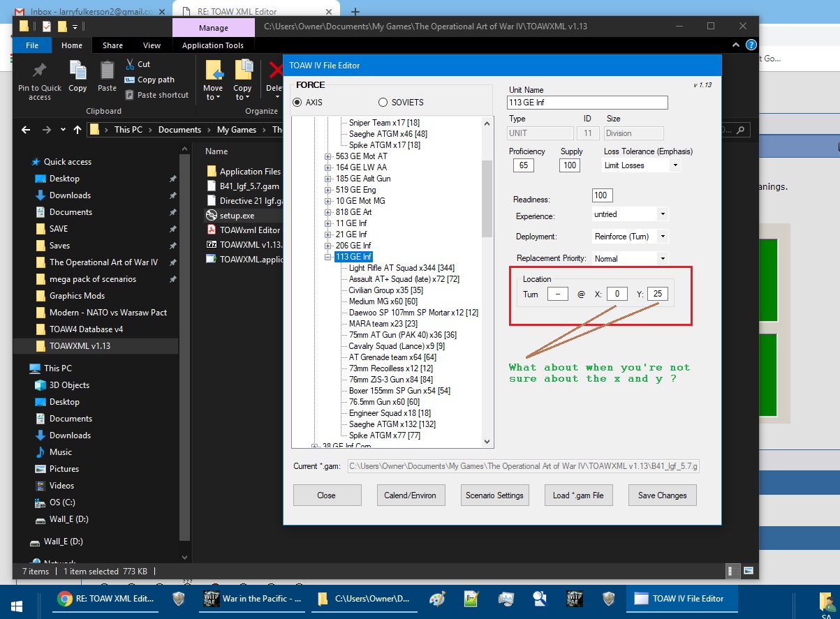This screenshot has width=840, height=619.
Task: Go up one folder level arrow
Action: pyautogui.click(x=78, y=130)
